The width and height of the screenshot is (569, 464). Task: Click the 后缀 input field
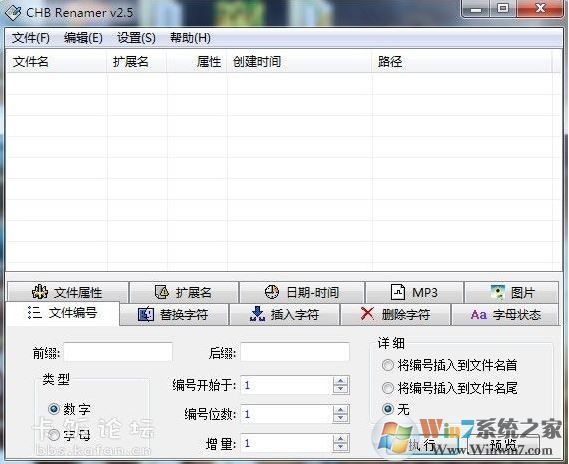click(295, 352)
